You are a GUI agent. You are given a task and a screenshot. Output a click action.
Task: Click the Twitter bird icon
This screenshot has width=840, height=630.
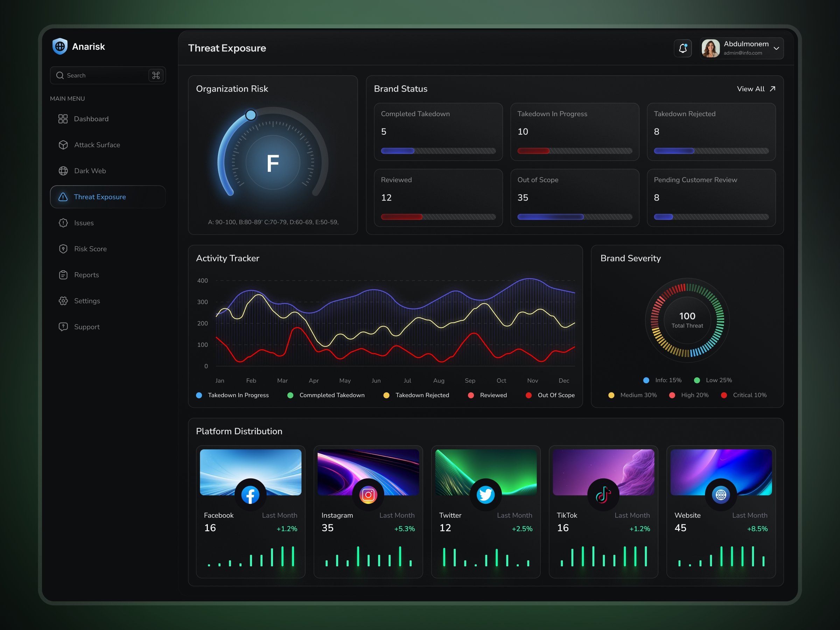coord(485,495)
